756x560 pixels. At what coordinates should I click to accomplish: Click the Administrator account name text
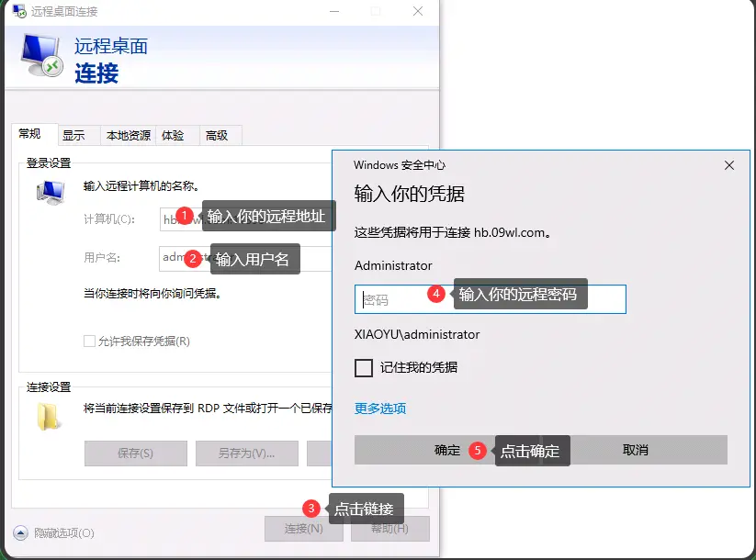[x=393, y=265]
